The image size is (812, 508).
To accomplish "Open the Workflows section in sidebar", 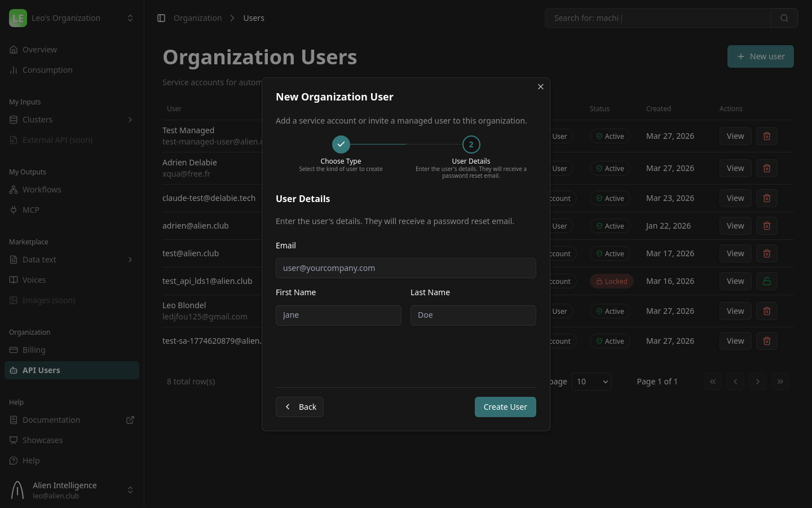I will [x=42, y=189].
